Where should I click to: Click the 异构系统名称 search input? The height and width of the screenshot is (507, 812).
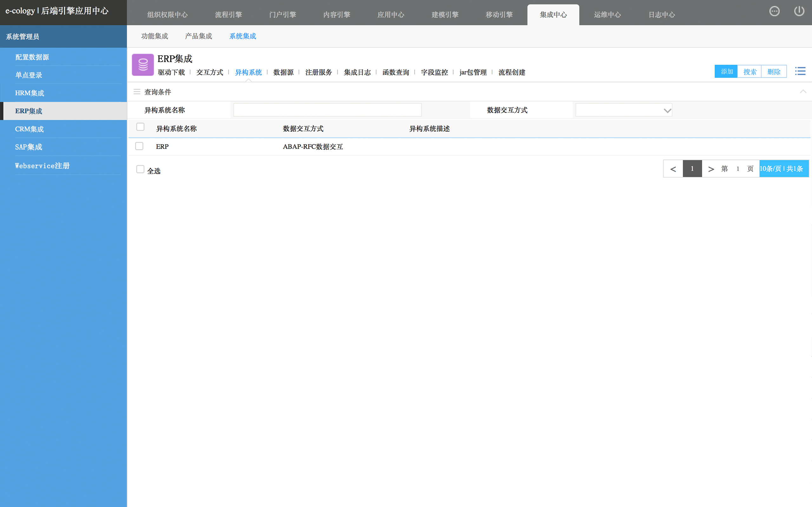pyautogui.click(x=327, y=110)
